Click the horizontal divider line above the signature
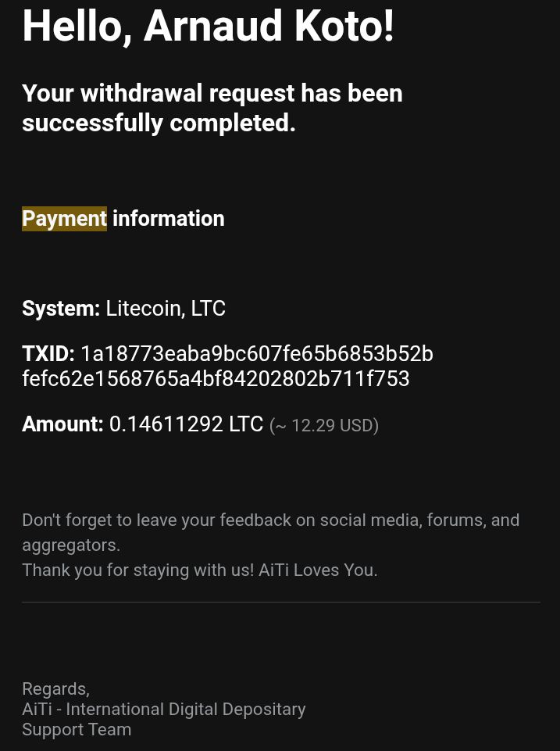The height and width of the screenshot is (751, 560). point(280,603)
